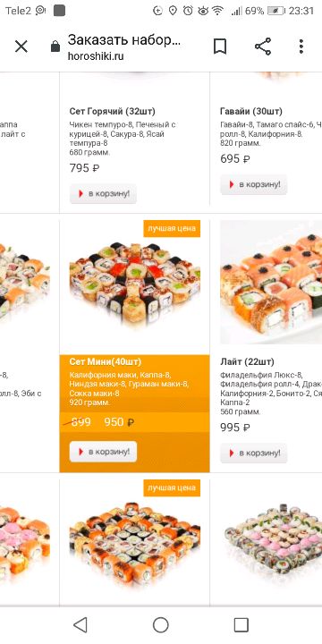Add Сет Мини to cart
322x644 pixels.
tap(103, 452)
